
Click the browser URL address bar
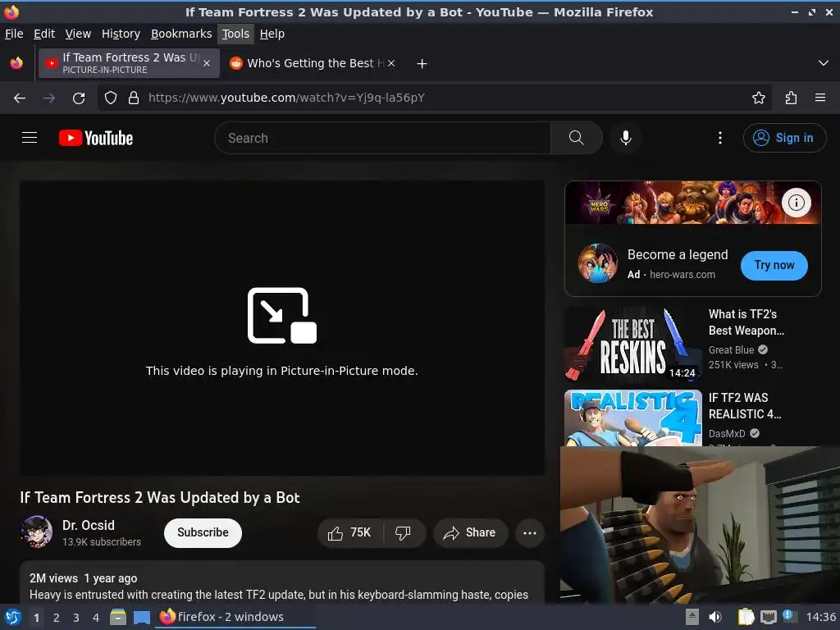click(x=434, y=98)
